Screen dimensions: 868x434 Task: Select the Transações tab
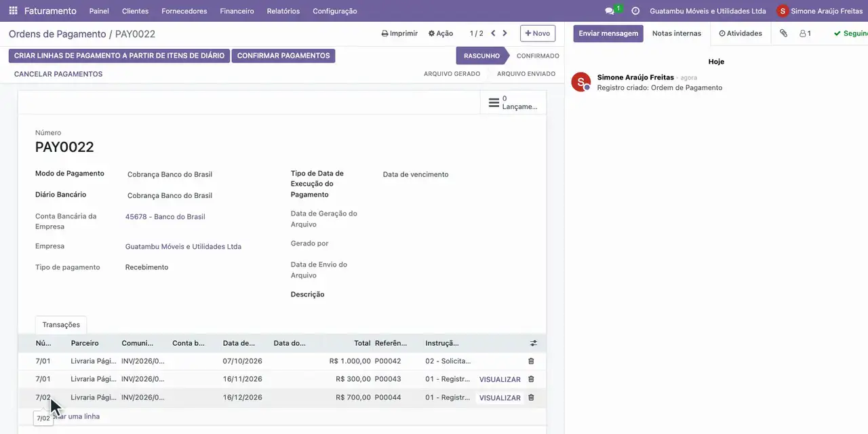[x=61, y=325]
